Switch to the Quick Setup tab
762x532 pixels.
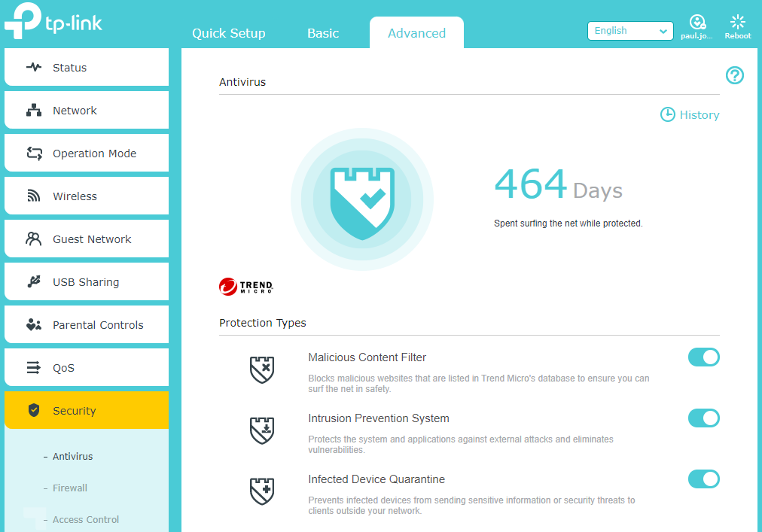(x=228, y=33)
